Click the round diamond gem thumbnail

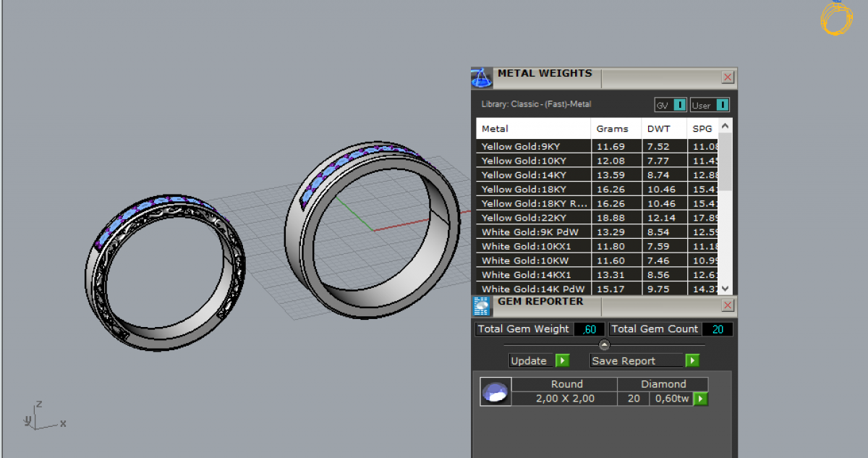(495, 391)
